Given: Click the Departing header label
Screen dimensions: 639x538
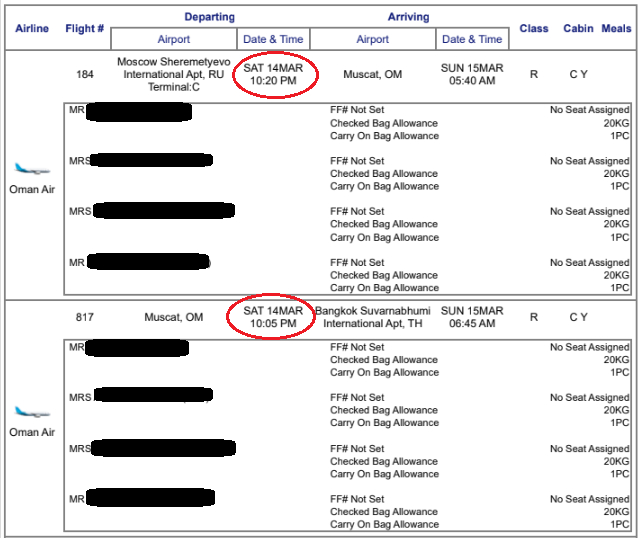Looking at the screenshot, I should click(210, 17).
